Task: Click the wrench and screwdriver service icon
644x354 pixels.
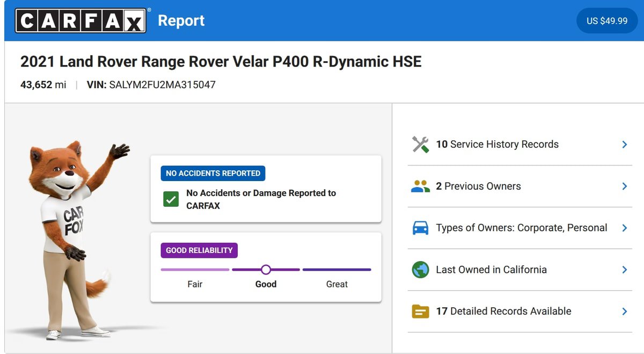Action: click(420, 145)
